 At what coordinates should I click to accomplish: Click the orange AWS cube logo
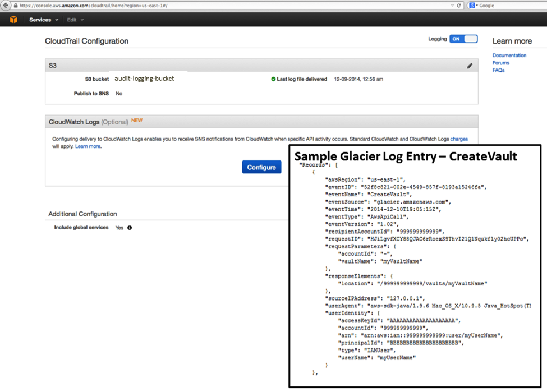coord(13,20)
